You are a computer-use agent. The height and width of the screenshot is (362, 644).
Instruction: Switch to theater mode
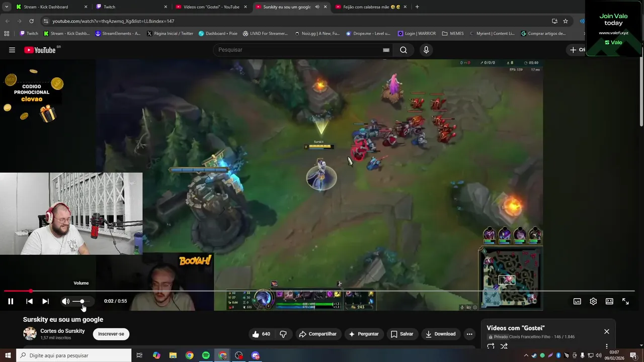coord(609,301)
